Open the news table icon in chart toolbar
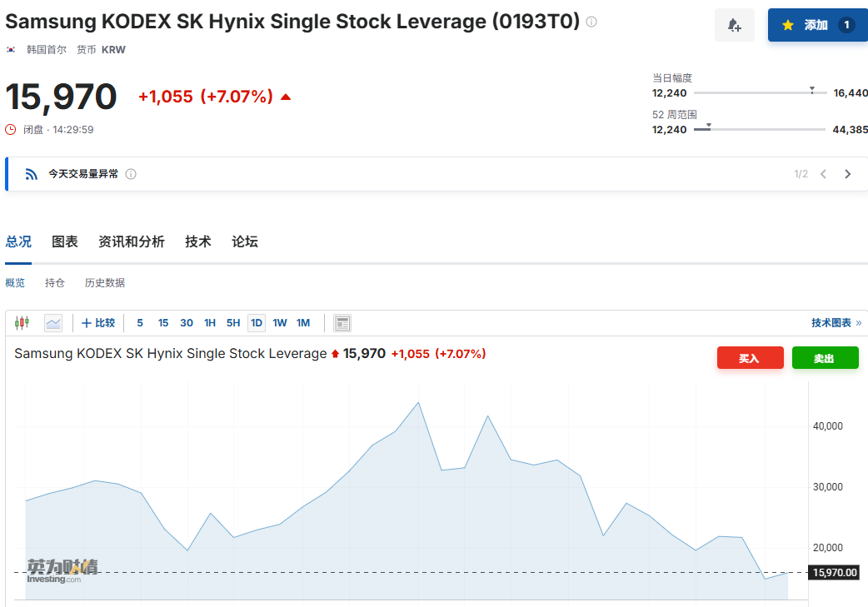 tap(342, 322)
